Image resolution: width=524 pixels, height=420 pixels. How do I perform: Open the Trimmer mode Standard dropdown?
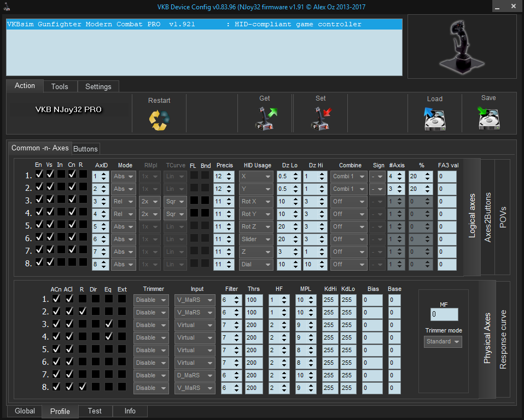[x=443, y=341]
